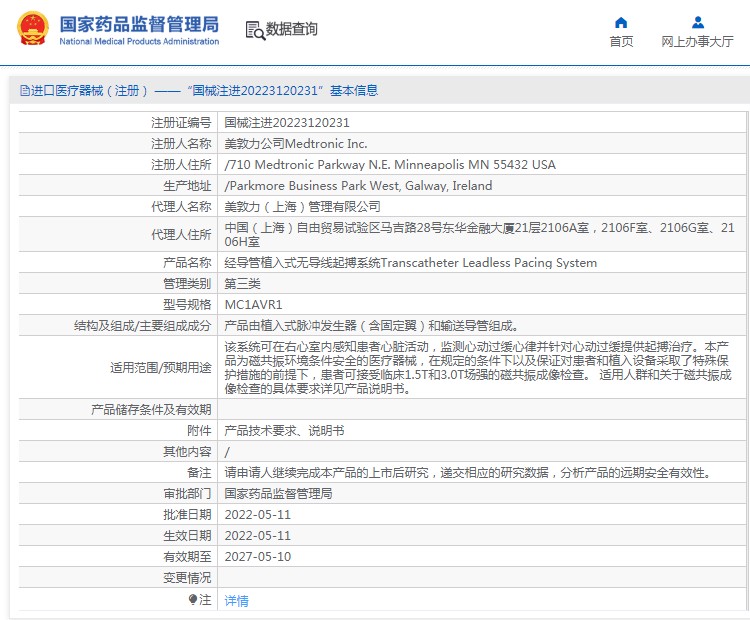Image resolution: width=750 pixels, height=620 pixels.
Task: Click the 结构及组成/主要组成成分 label
Action: pyautogui.click(x=143, y=326)
